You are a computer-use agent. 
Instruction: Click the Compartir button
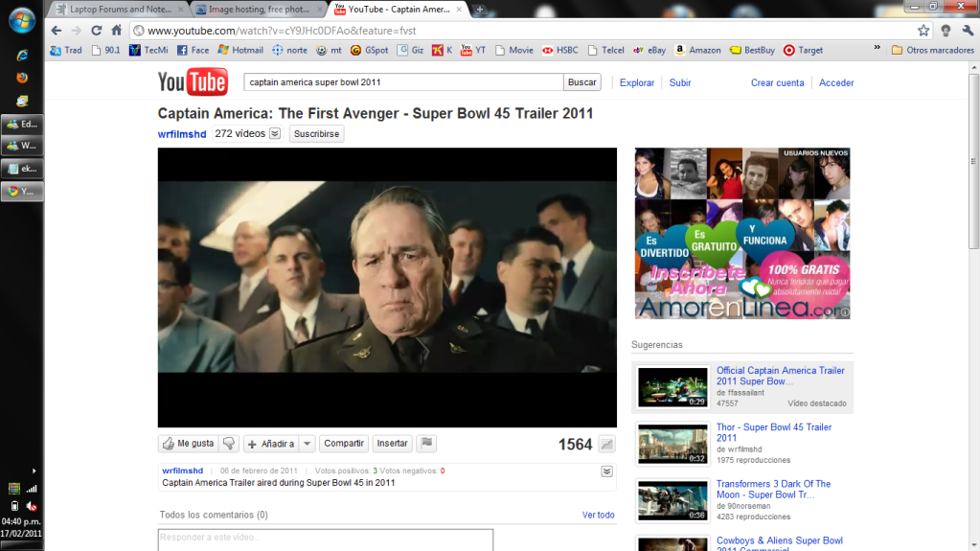[344, 444]
